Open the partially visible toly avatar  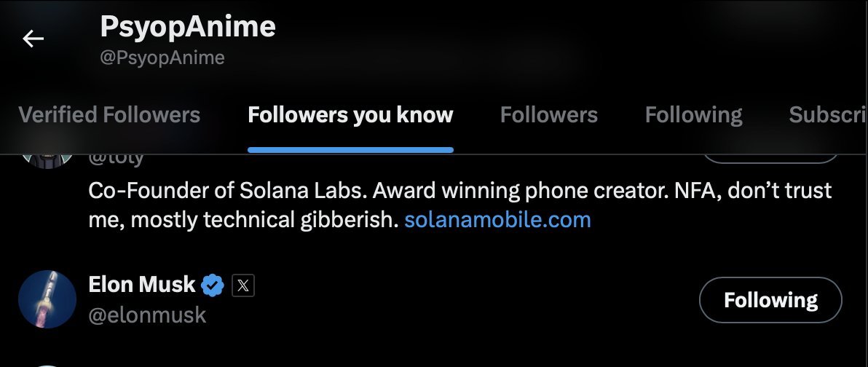point(47,159)
